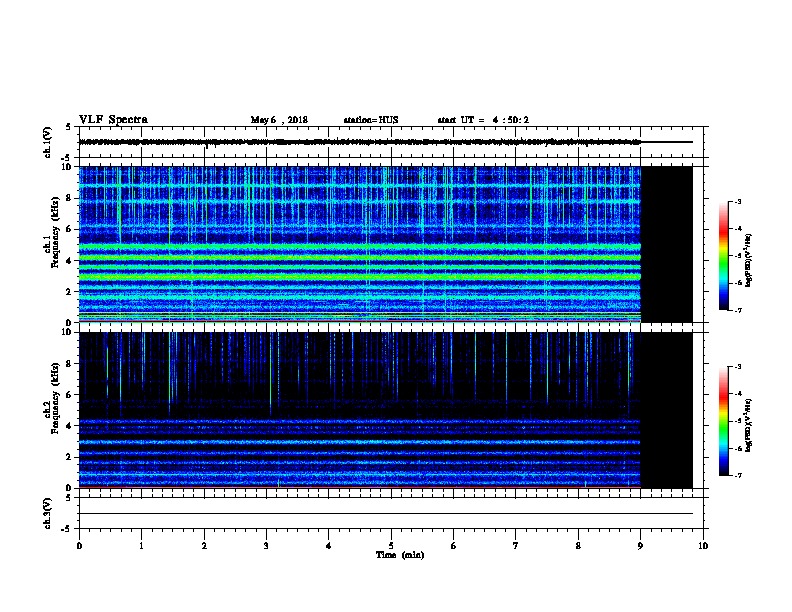Click the black no-data region in ch.1 spectrogram
Image resolution: width=792 pixels, height=612 pixels.
pyautogui.click(x=667, y=244)
